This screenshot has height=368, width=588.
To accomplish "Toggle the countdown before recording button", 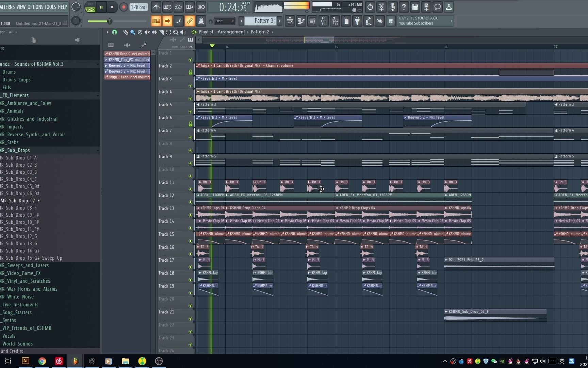I will 179,7.
